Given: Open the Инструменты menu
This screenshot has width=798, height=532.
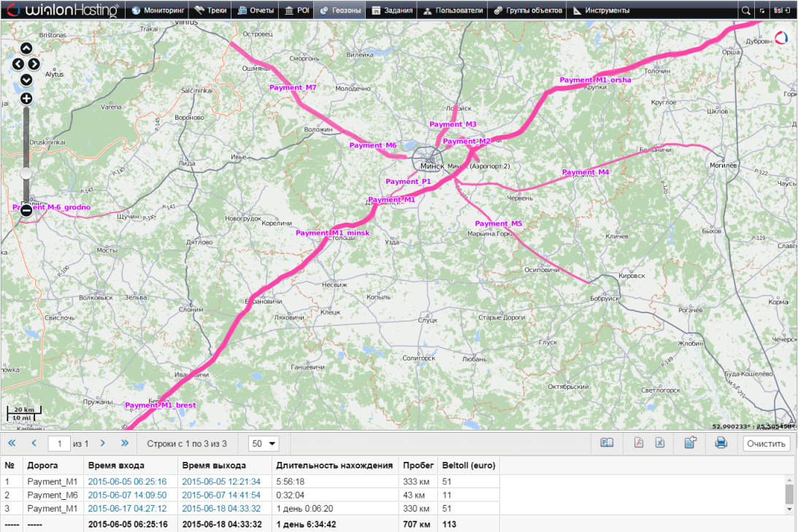Looking at the screenshot, I should pyautogui.click(x=602, y=11).
